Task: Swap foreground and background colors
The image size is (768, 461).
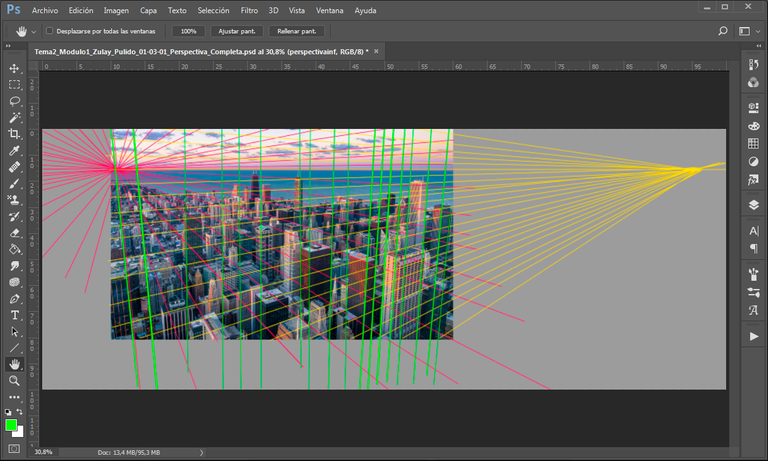Action: pyautogui.click(x=19, y=412)
